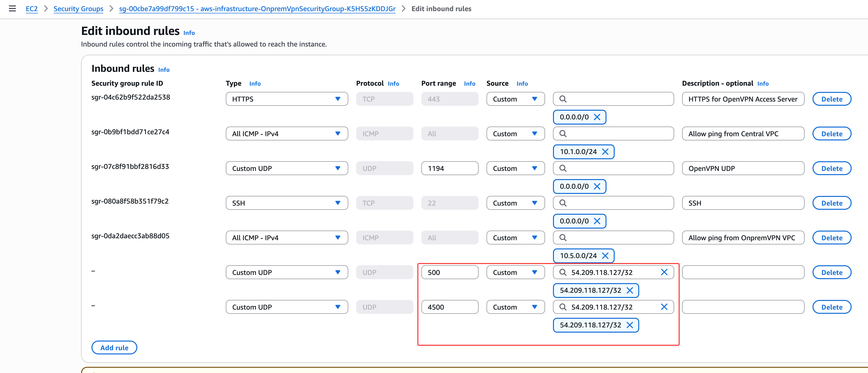Screen dimensions: 868x373
Task: Open Info link next to Port range
Action: point(469,83)
